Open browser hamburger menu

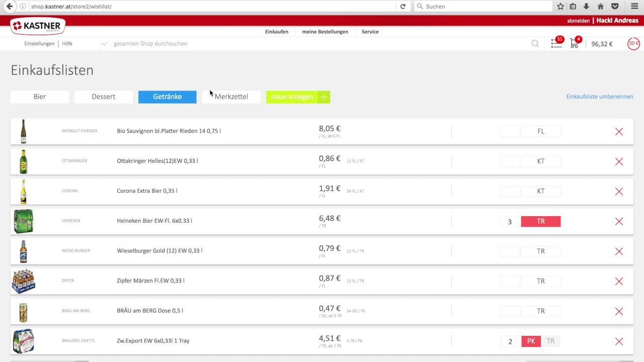[634, 7]
